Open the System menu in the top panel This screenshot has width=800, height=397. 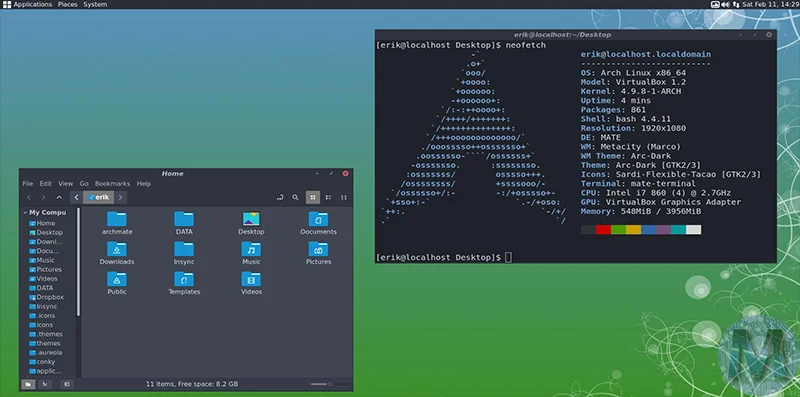pos(95,5)
